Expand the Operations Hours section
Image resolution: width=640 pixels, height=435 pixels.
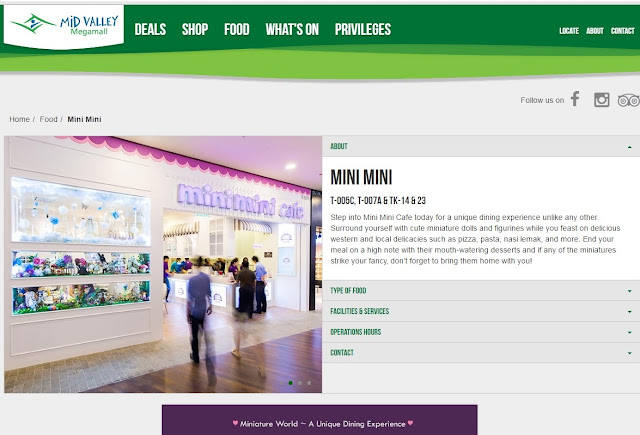coord(481,332)
